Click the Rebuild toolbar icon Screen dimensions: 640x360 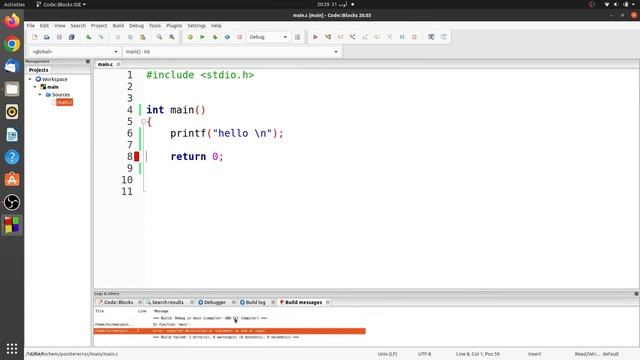tap(227, 37)
